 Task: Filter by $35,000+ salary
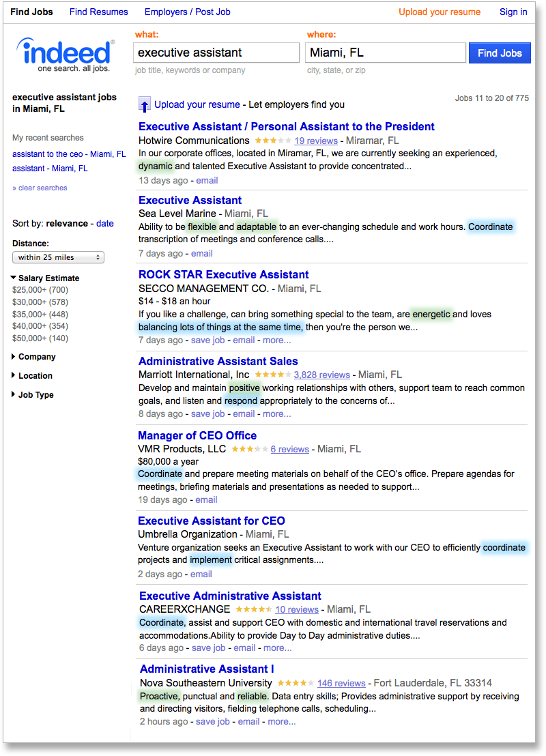[x=40, y=315]
